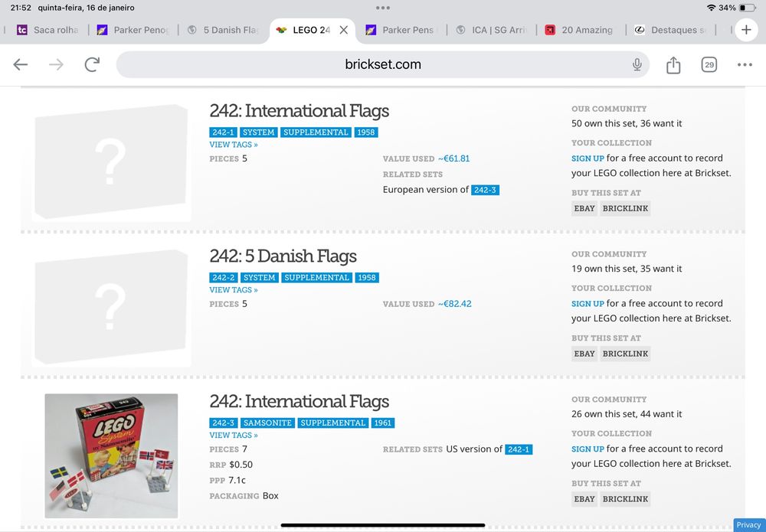Click SIGN UP in 242-3 set row

[588, 449]
